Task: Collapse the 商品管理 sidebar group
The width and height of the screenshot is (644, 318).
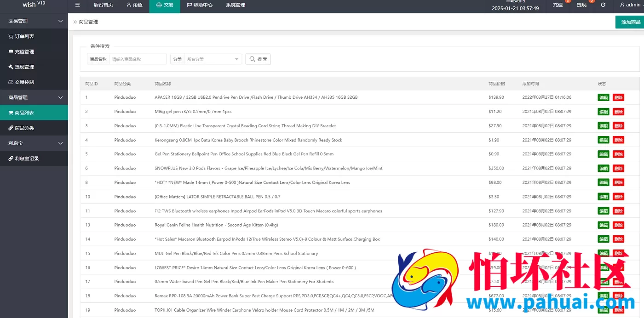Action: click(x=34, y=97)
